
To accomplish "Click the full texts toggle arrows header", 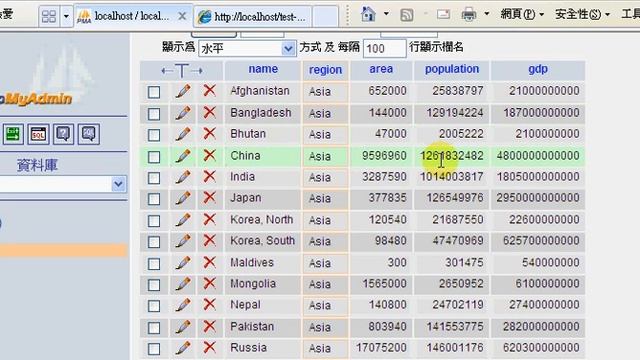I will 182,71.
